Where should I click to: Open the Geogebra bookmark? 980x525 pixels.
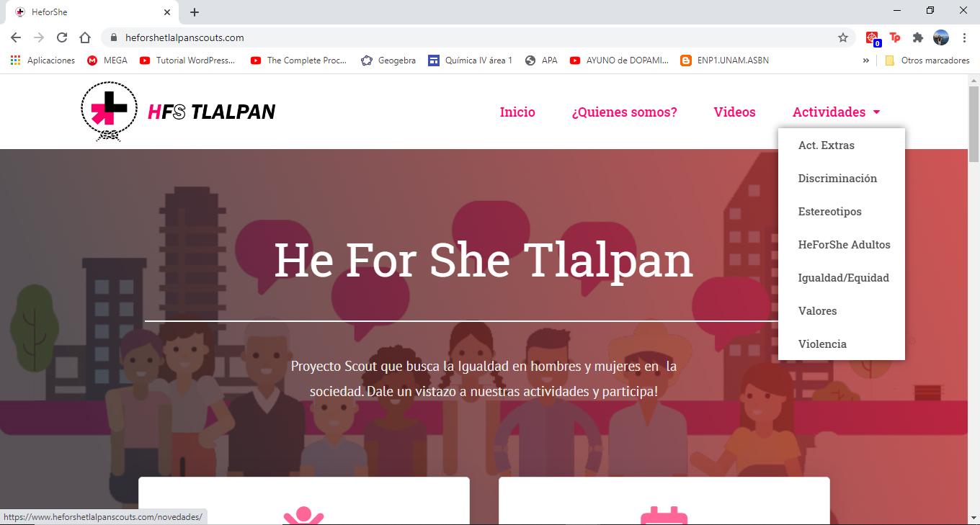pos(388,60)
